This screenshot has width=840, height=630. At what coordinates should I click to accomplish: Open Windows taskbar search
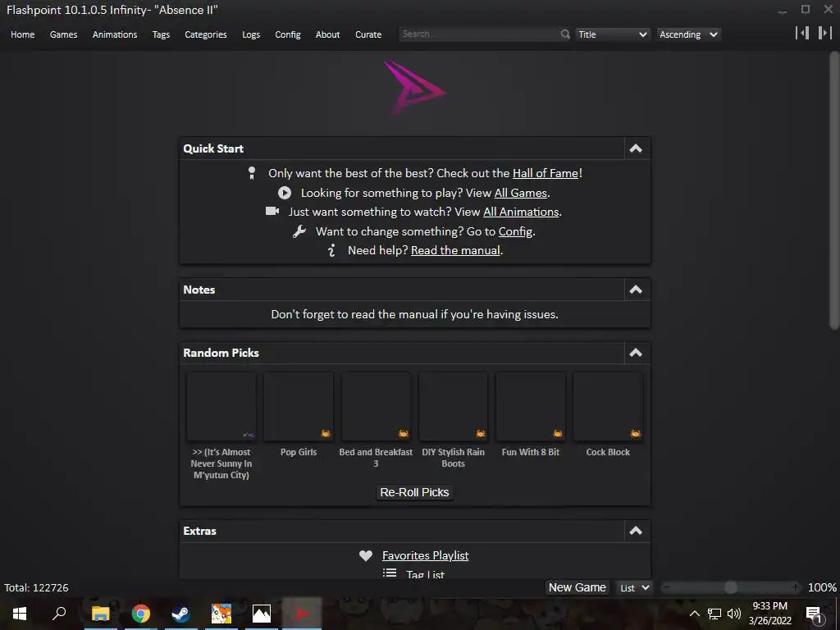click(x=59, y=614)
